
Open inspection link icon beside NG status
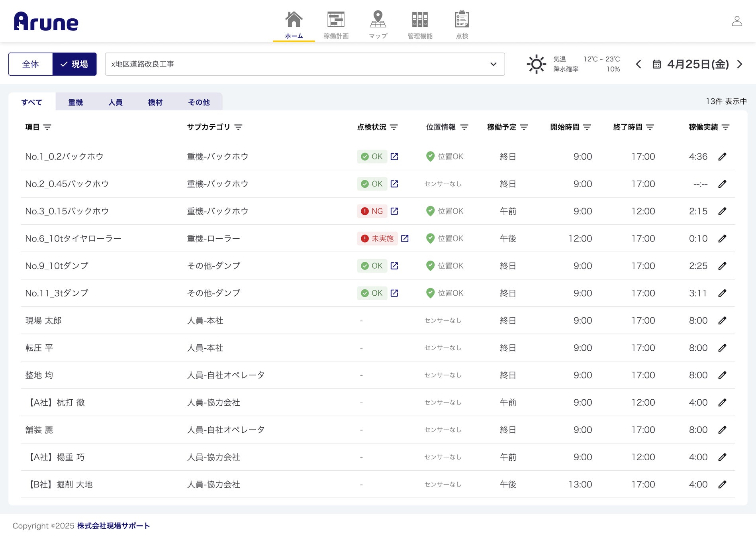tap(394, 211)
